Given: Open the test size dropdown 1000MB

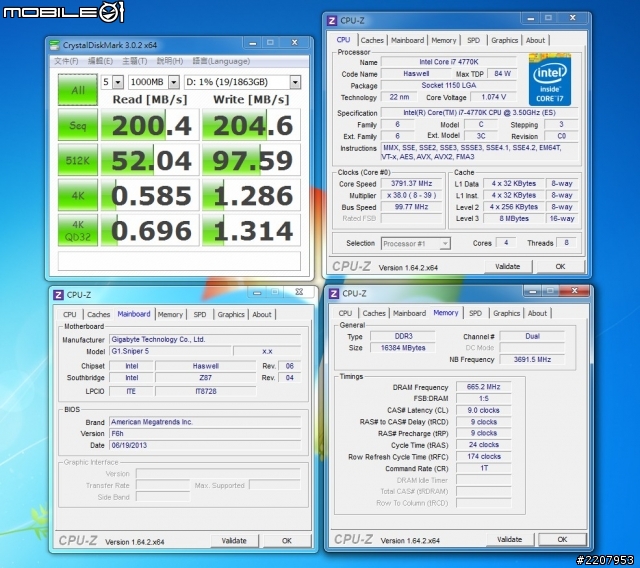Looking at the screenshot, I should tap(154, 82).
